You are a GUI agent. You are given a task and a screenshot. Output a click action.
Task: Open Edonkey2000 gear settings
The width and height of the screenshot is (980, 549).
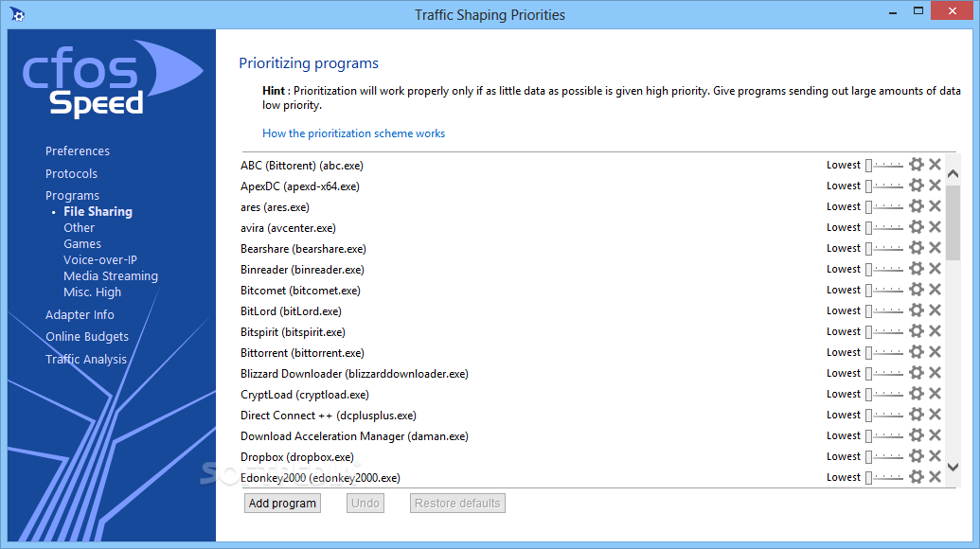tap(917, 476)
